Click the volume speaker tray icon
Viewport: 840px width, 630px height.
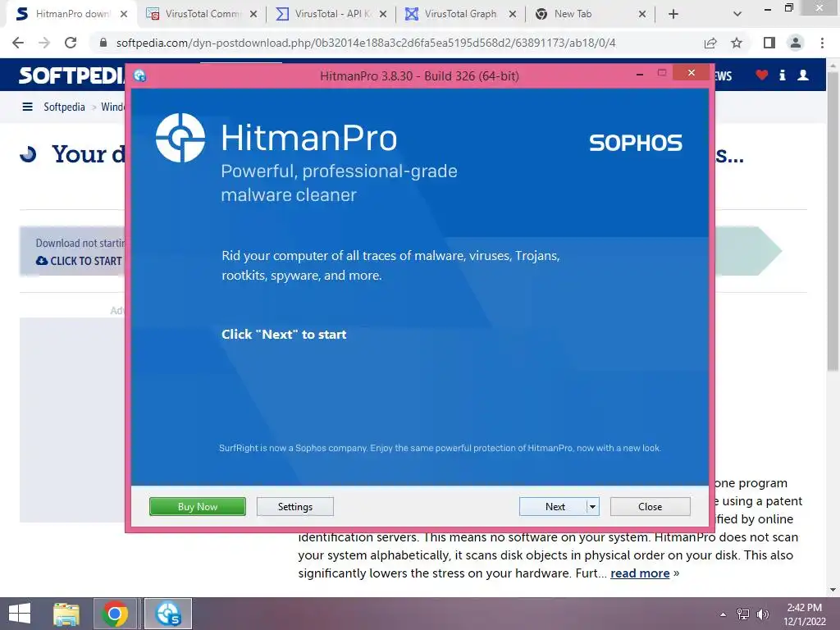pos(762,614)
